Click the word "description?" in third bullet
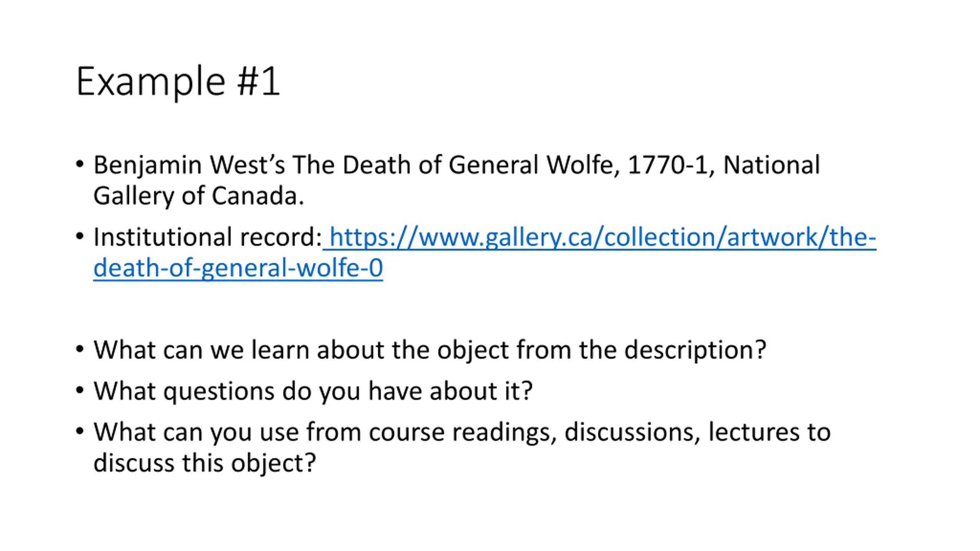The image size is (980, 551). 695,350
